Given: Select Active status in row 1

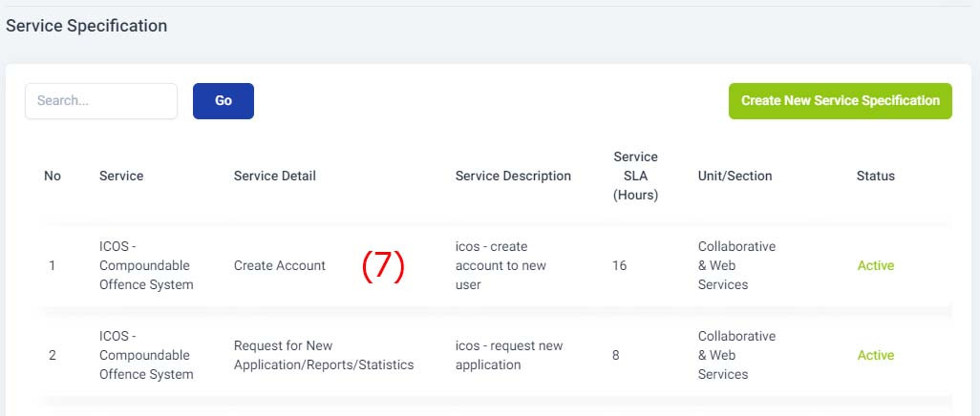Looking at the screenshot, I should pos(876,265).
